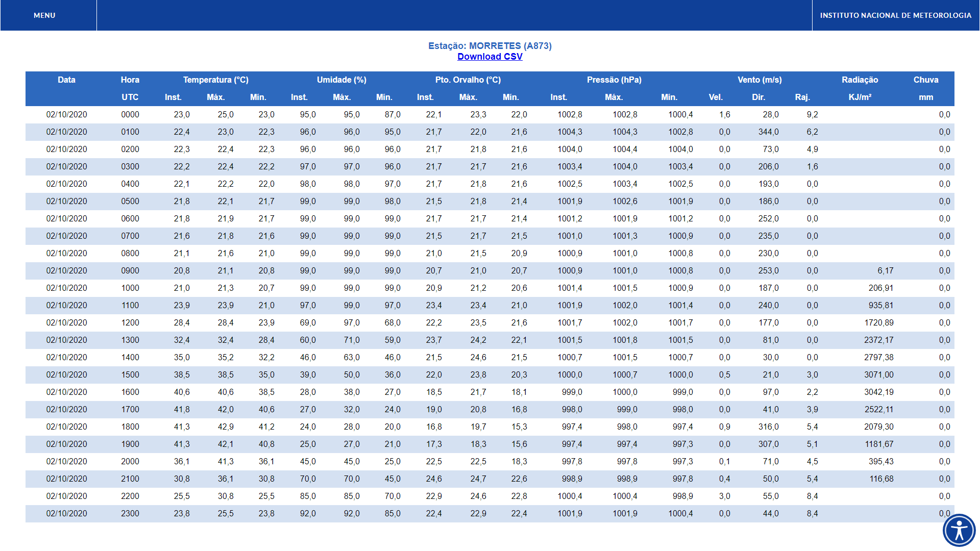Image resolution: width=980 pixels, height=551 pixels.
Task: Select hour cell 2100
Action: (130, 479)
